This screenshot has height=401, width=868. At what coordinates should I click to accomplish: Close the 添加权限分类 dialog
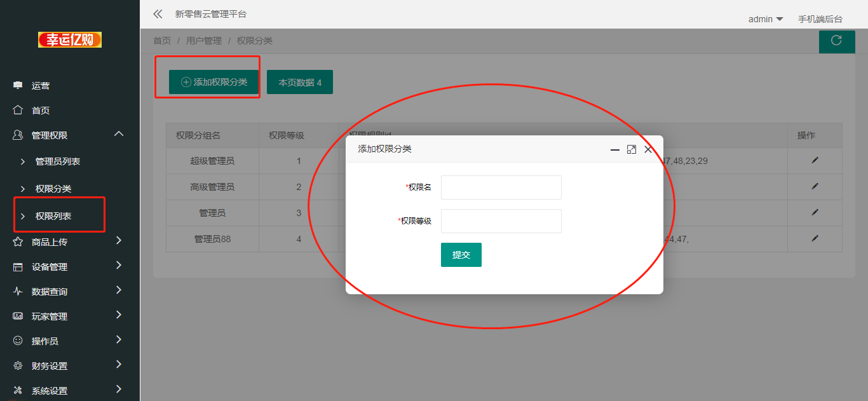tap(648, 149)
